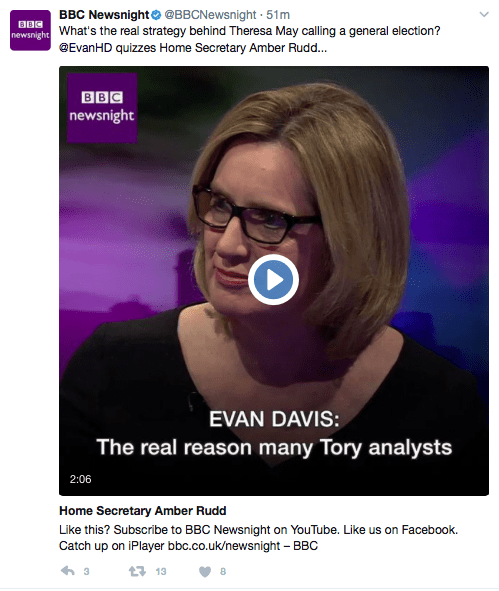The height and width of the screenshot is (591, 499).
Task: Click the YouTube subscribe description text
Action: click(259, 537)
